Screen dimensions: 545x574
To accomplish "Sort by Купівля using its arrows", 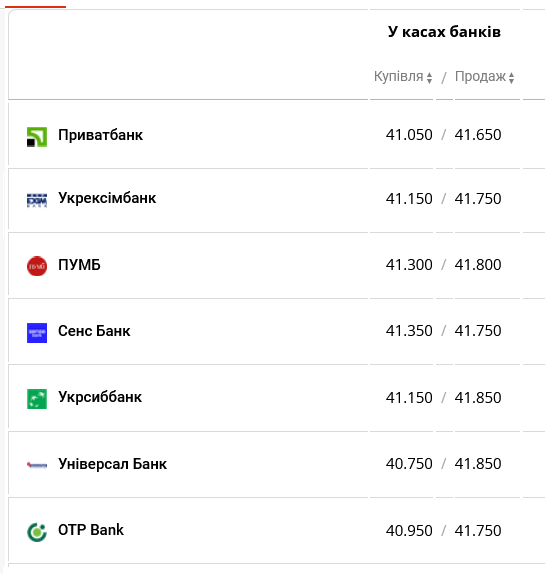I will click(429, 78).
